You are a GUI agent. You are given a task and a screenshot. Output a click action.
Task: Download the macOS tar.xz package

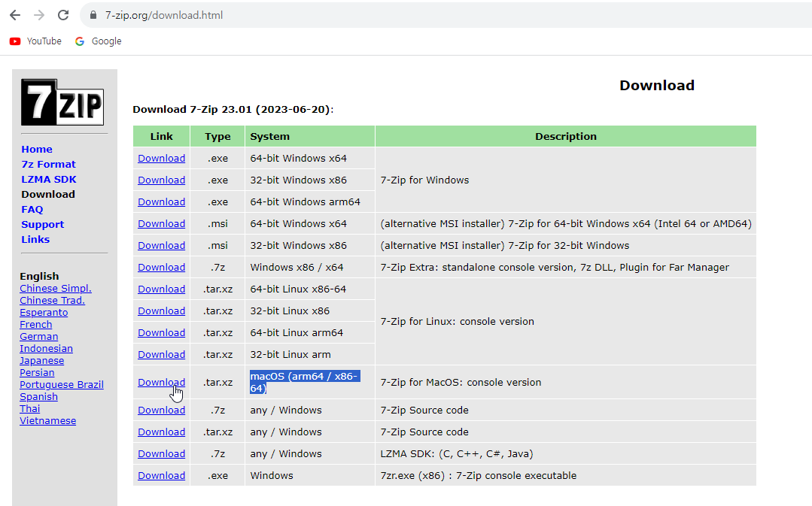pos(161,382)
